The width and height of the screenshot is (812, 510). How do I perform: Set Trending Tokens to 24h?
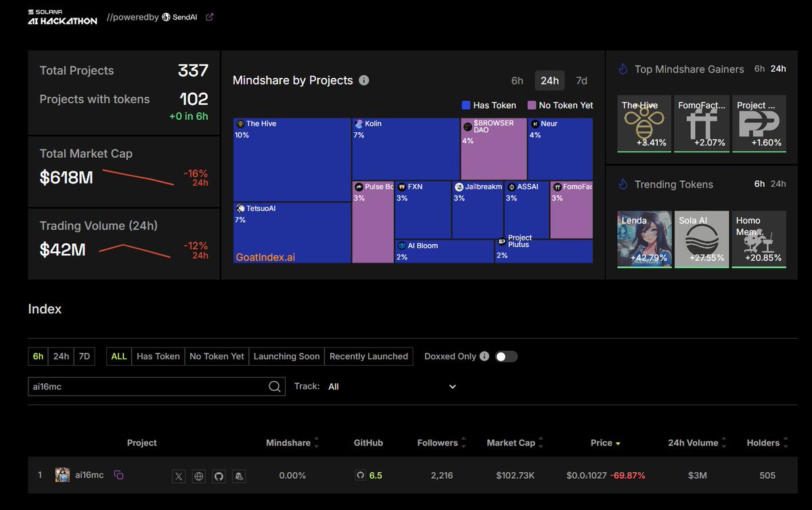pyautogui.click(x=778, y=184)
